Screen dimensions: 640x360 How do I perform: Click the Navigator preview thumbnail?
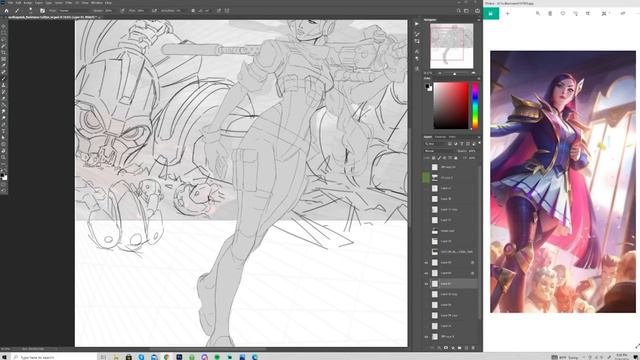451,46
